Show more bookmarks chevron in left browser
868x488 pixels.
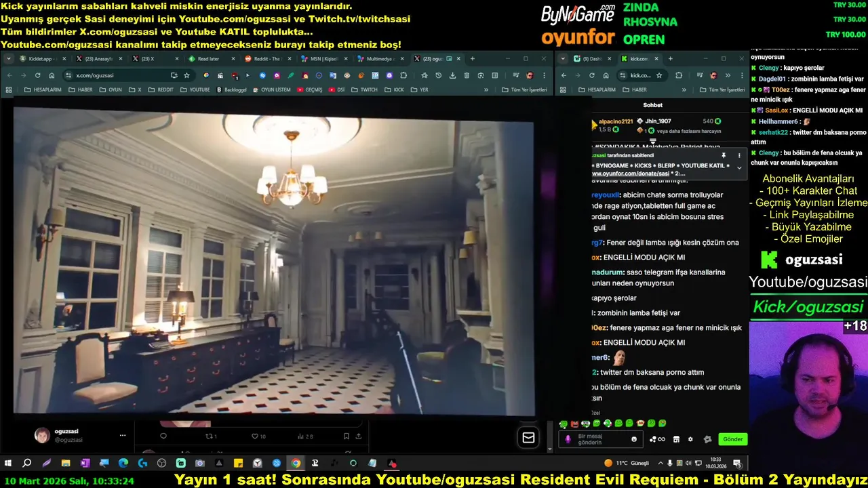click(x=486, y=89)
